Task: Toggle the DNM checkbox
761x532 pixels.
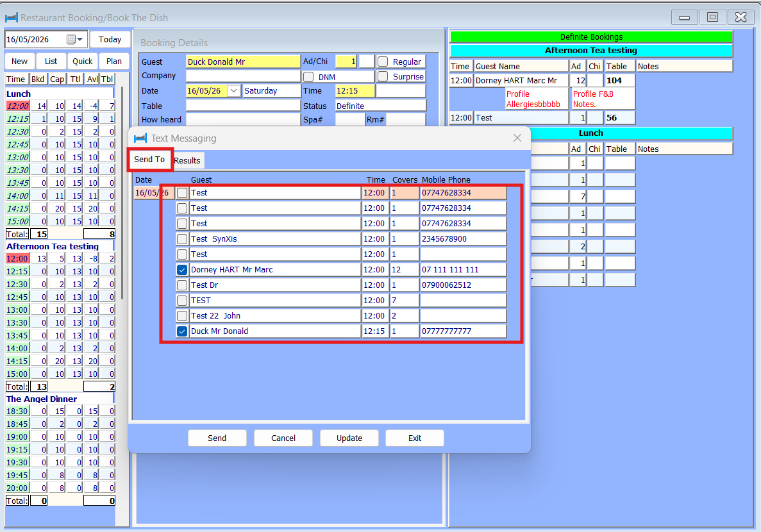Action: pyautogui.click(x=308, y=77)
